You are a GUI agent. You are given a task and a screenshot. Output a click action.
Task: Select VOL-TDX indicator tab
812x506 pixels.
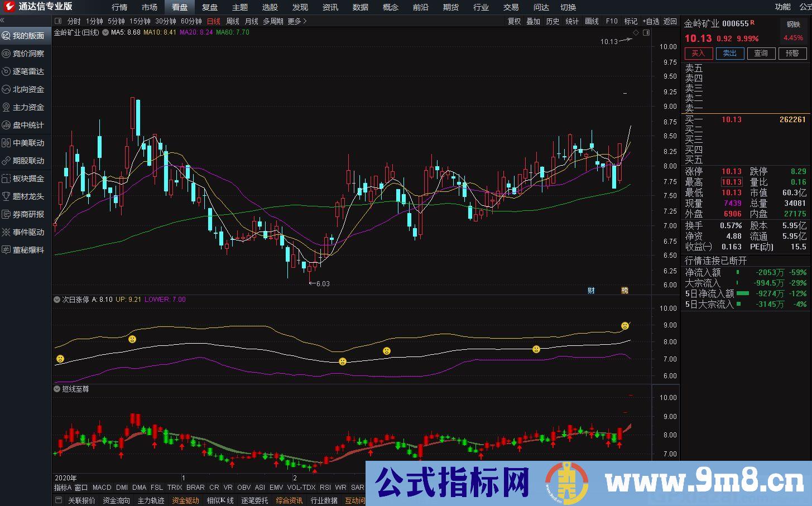301,488
